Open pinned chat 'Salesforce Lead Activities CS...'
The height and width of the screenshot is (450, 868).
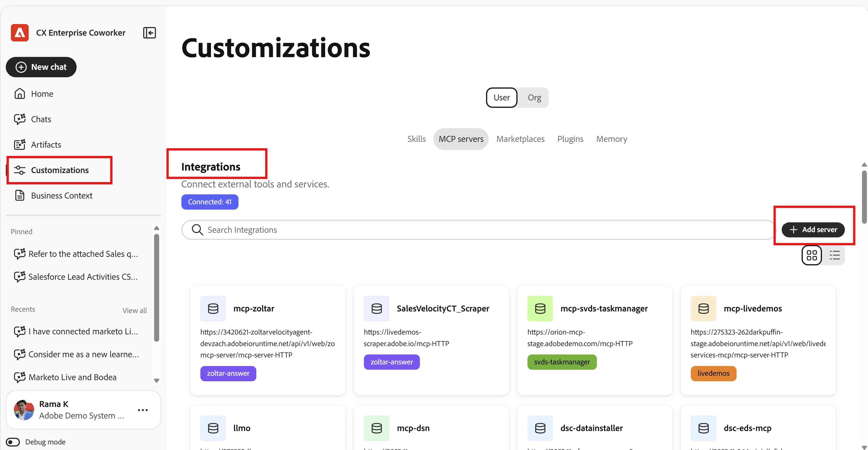pos(77,277)
